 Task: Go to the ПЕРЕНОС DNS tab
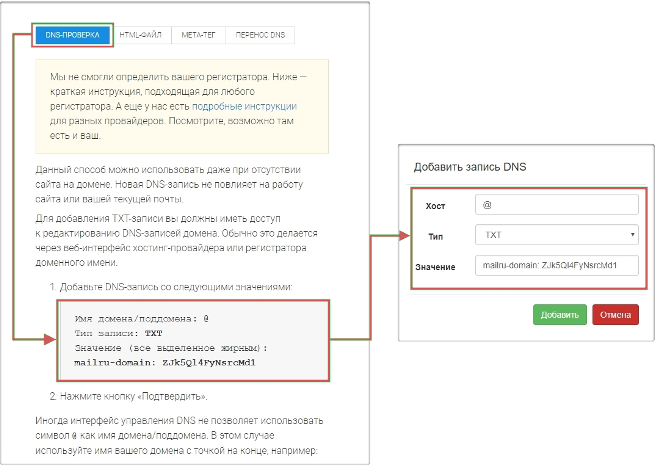point(260,35)
